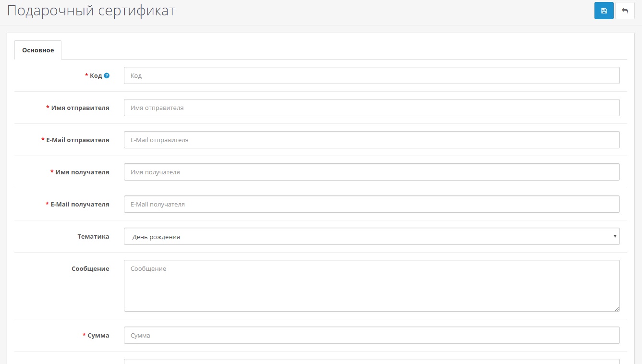This screenshot has width=642, height=364.
Task: Click the help icon beside Код label
Action: 107,75
